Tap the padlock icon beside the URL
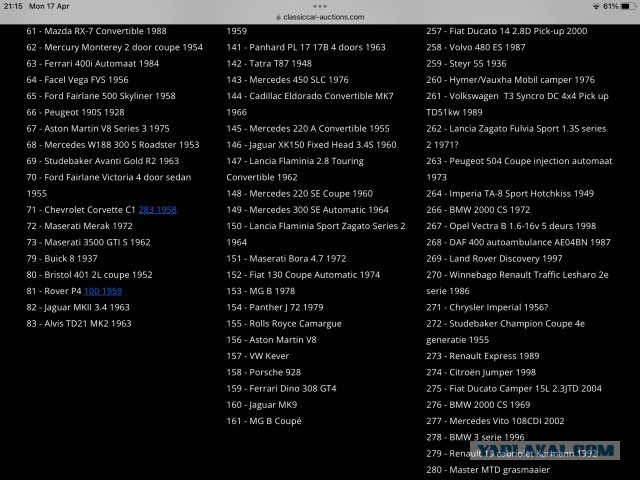Viewport: 640px width, 480px height. coord(278,17)
